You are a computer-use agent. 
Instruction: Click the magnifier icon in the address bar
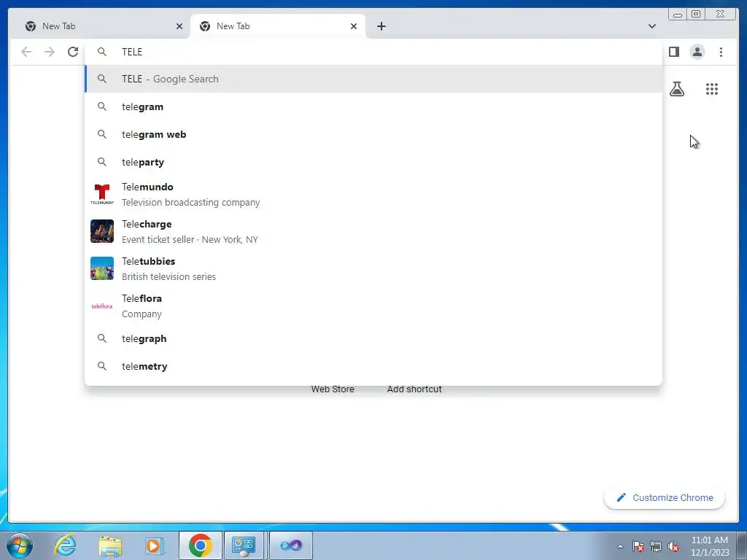click(102, 52)
